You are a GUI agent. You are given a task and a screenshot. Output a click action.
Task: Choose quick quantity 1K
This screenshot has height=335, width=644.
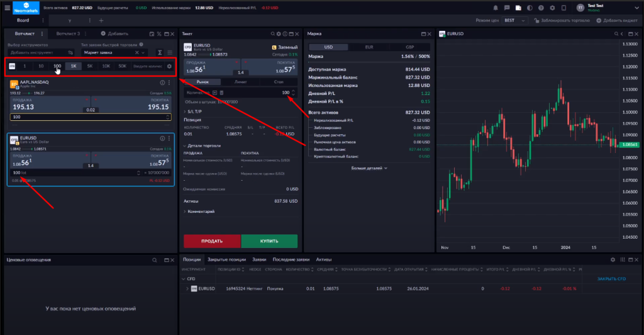coord(74,66)
